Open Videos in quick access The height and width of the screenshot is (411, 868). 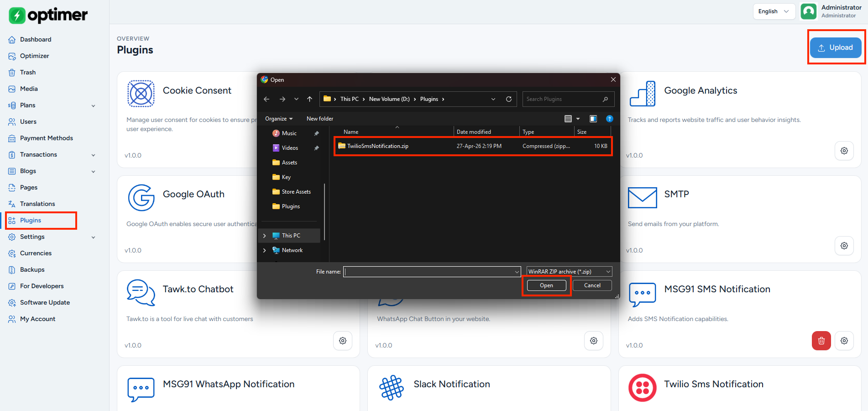(x=290, y=148)
